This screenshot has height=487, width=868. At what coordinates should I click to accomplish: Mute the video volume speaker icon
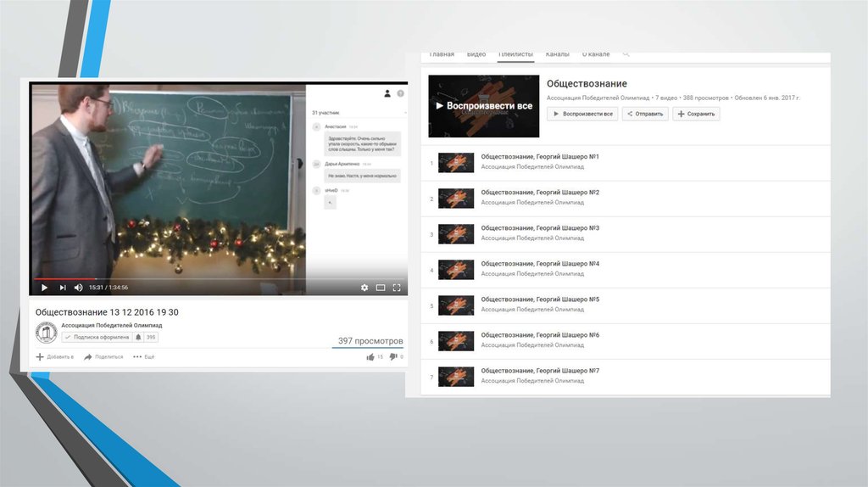tap(79, 288)
